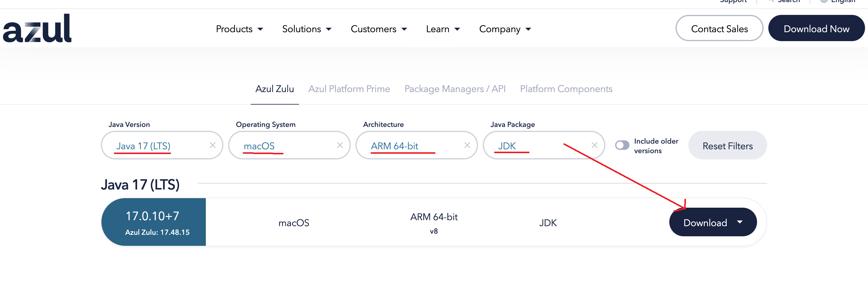Viewport: 868px width, 292px height.
Task: Open the Java Package dropdown
Action: click(x=544, y=145)
